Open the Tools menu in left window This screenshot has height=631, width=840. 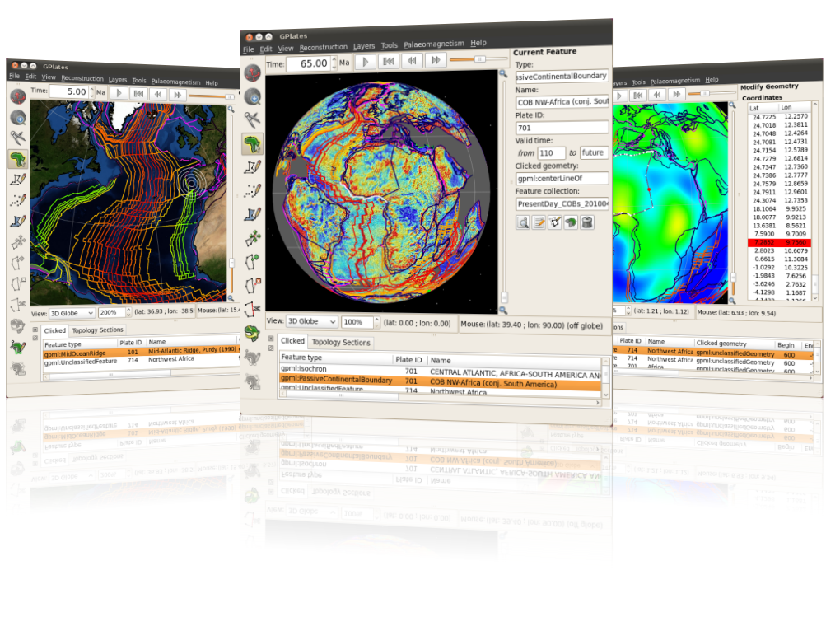click(x=139, y=81)
